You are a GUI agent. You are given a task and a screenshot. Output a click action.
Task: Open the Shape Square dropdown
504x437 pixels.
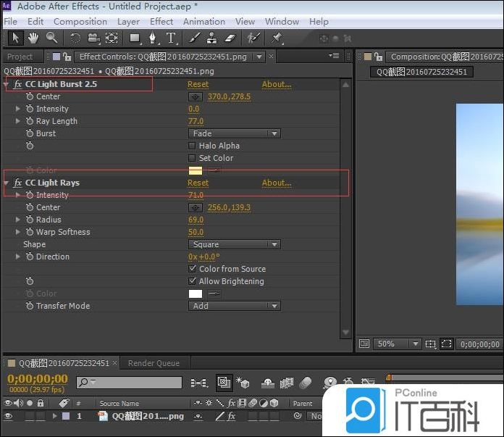pos(234,244)
